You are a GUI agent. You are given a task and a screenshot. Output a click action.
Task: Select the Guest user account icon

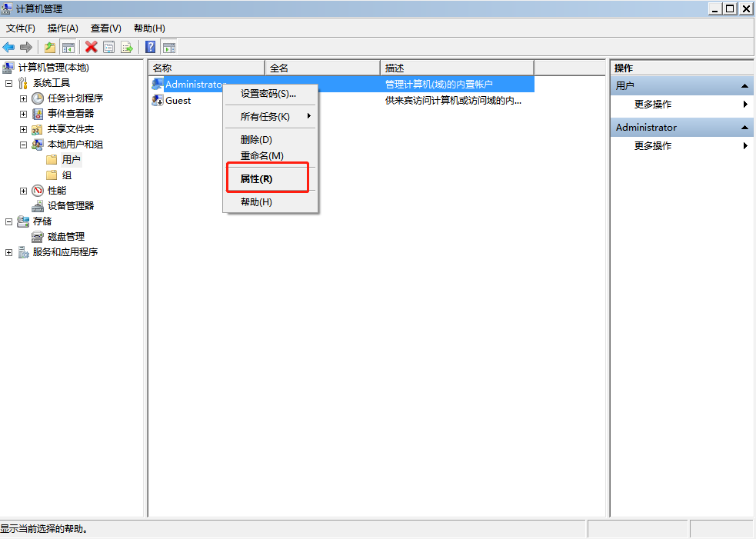(x=158, y=101)
